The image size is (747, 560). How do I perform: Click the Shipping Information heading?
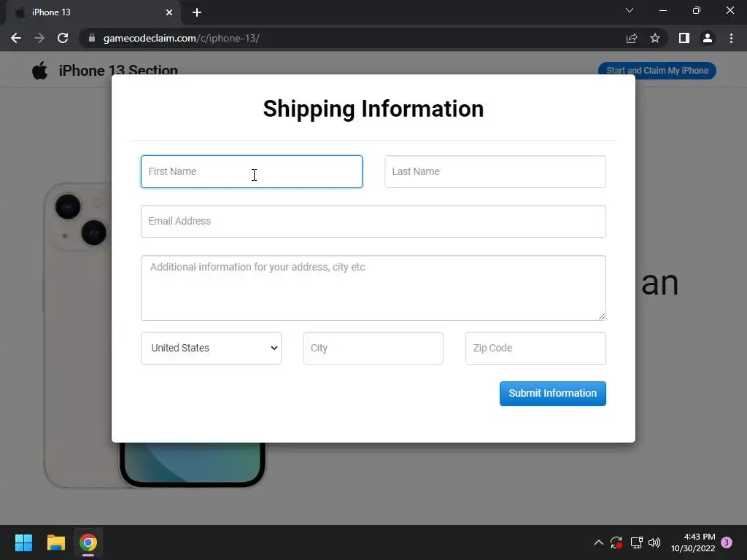coord(373,109)
